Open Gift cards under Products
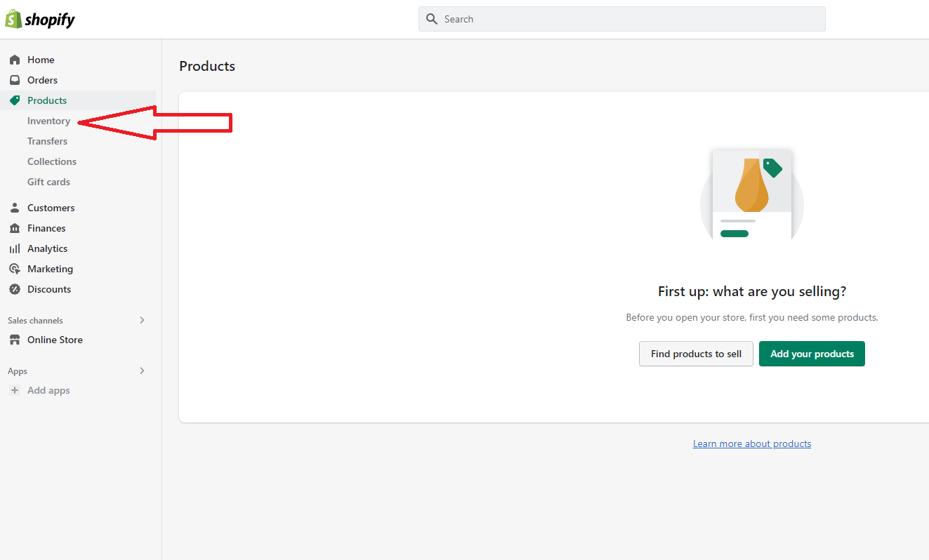The image size is (929, 560). coord(48,182)
